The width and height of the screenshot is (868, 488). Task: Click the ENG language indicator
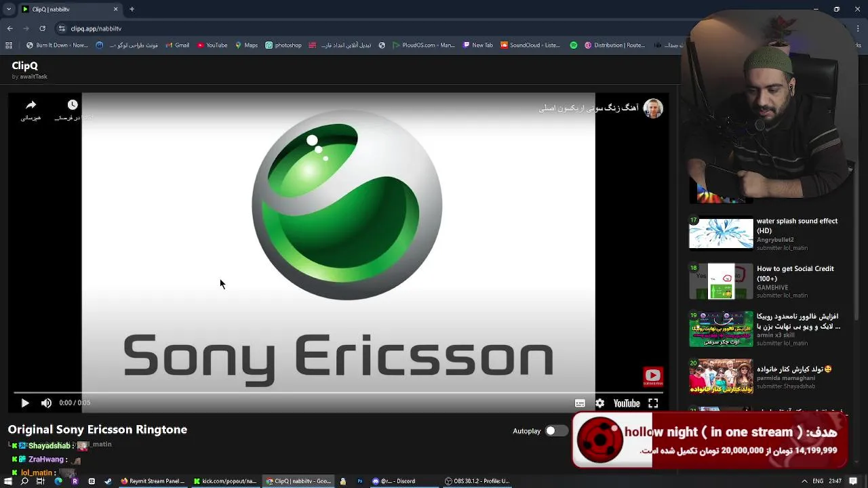[818, 481]
